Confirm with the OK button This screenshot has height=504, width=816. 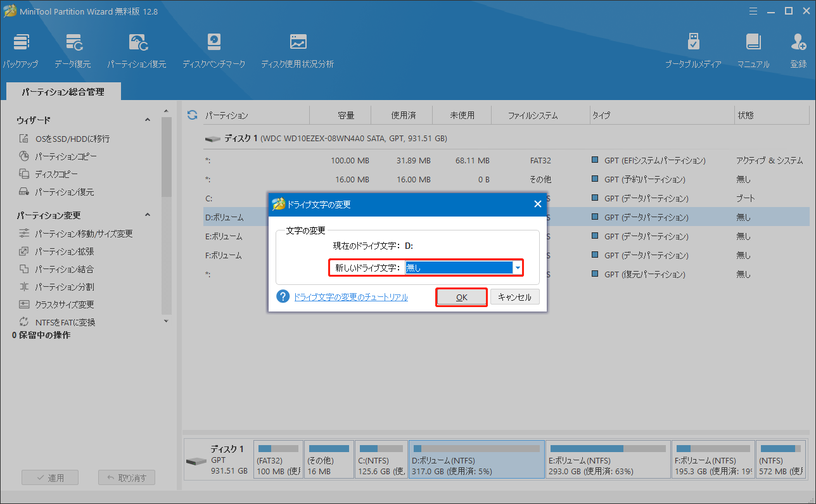pyautogui.click(x=461, y=297)
